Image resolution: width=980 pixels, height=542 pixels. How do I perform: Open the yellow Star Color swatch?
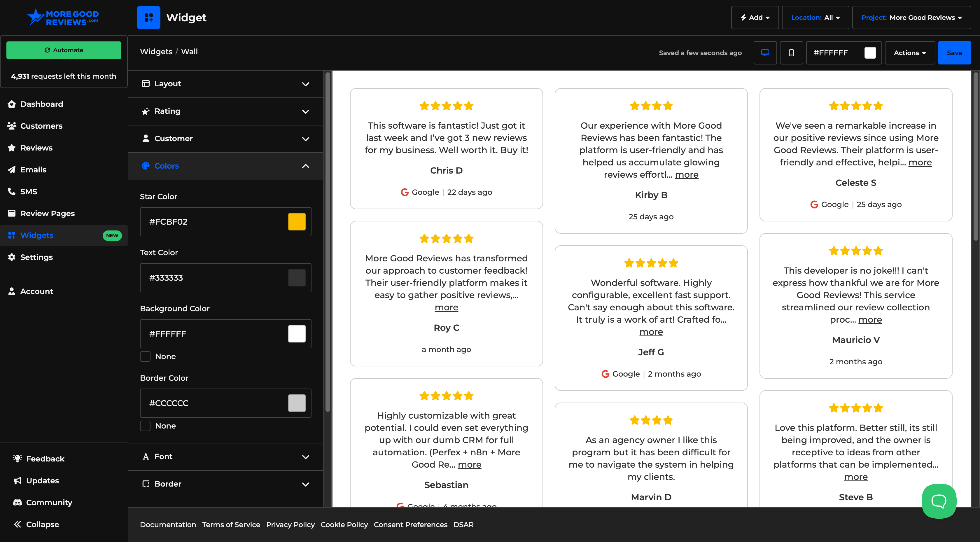point(297,221)
